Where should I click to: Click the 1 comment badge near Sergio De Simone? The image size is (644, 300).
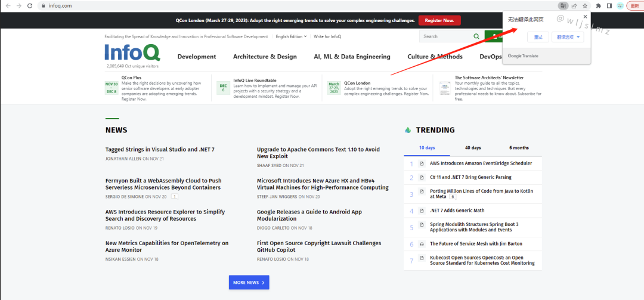pyautogui.click(x=174, y=197)
